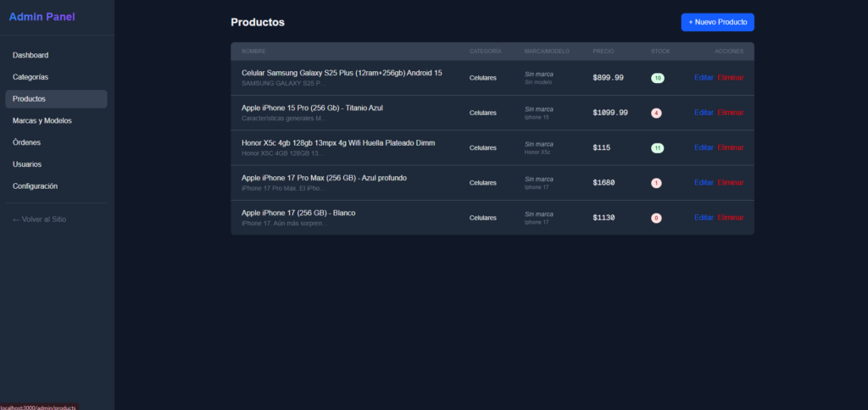Go to Categorías in sidebar
Screen dimensions: 868x410
pos(31,77)
